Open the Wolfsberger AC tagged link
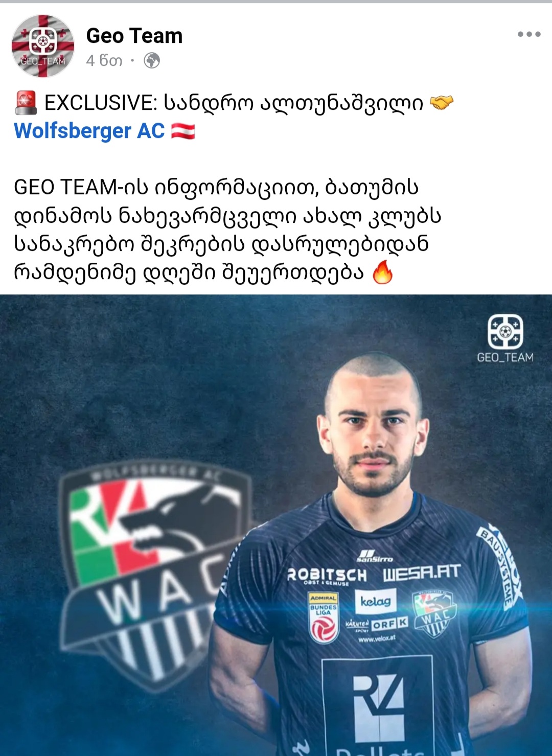This screenshot has height=756, width=552. (89, 131)
